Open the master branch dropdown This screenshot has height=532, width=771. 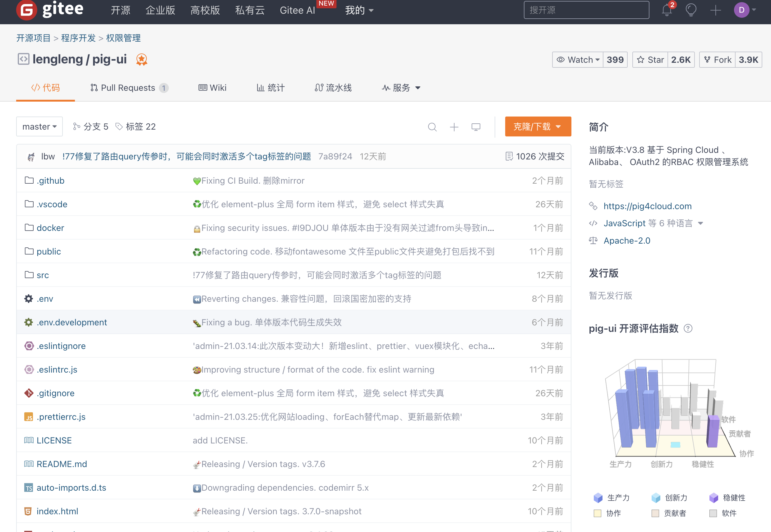click(39, 127)
